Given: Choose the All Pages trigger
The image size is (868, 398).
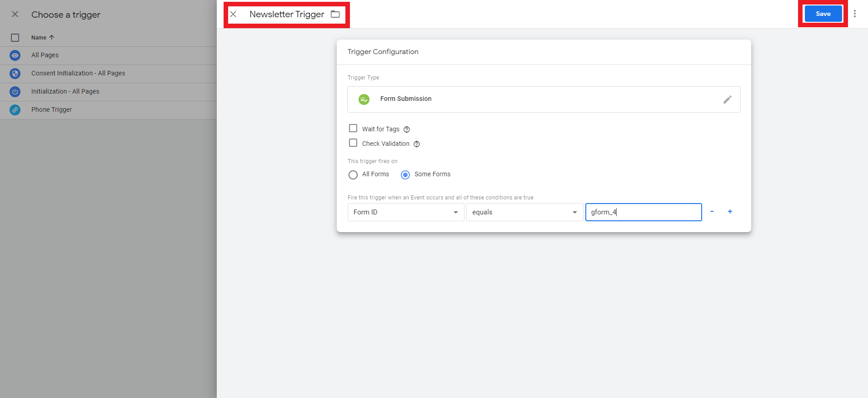Looking at the screenshot, I should click(x=45, y=55).
